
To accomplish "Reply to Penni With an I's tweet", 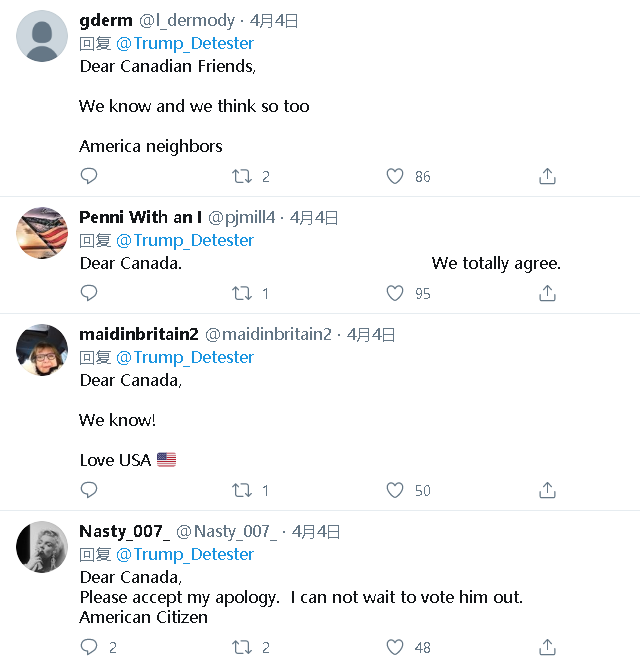I will point(89,293).
